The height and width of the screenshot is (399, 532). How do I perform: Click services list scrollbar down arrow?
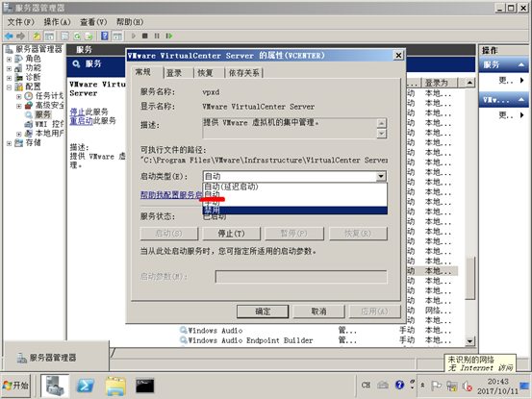[469, 341]
